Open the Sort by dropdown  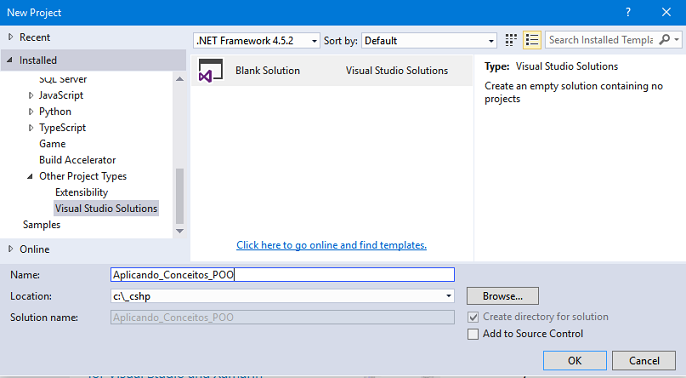(x=429, y=41)
